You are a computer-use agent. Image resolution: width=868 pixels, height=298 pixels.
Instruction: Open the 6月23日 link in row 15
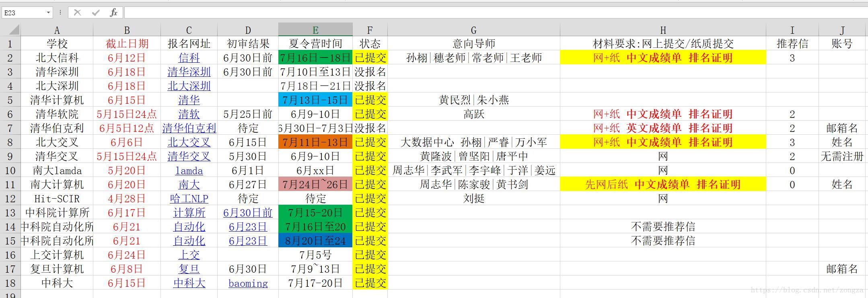click(x=248, y=241)
